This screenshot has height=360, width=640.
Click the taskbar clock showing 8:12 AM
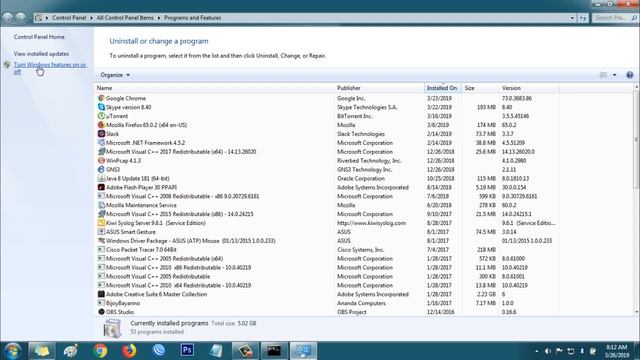(616, 351)
